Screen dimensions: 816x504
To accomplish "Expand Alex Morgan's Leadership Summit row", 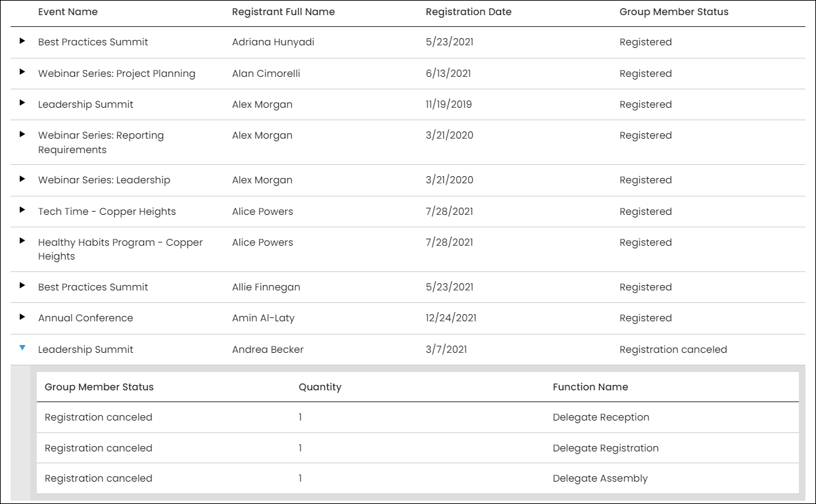I will click(x=22, y=103).
